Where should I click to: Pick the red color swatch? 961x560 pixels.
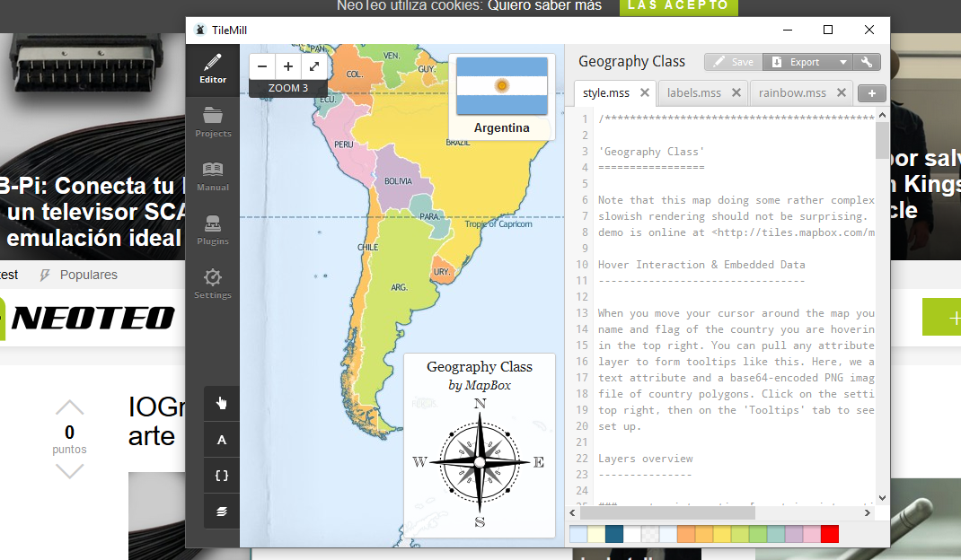[x=830, y=534]
